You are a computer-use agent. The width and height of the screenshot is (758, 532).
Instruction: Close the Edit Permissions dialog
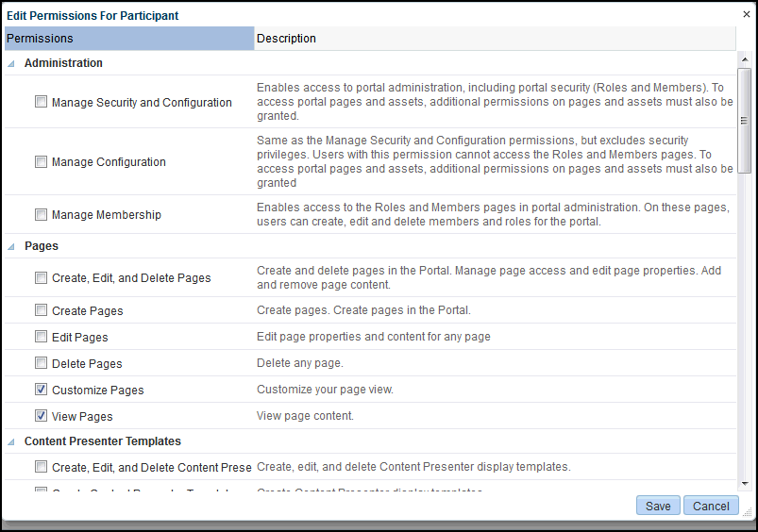click(x=747, y=14)
